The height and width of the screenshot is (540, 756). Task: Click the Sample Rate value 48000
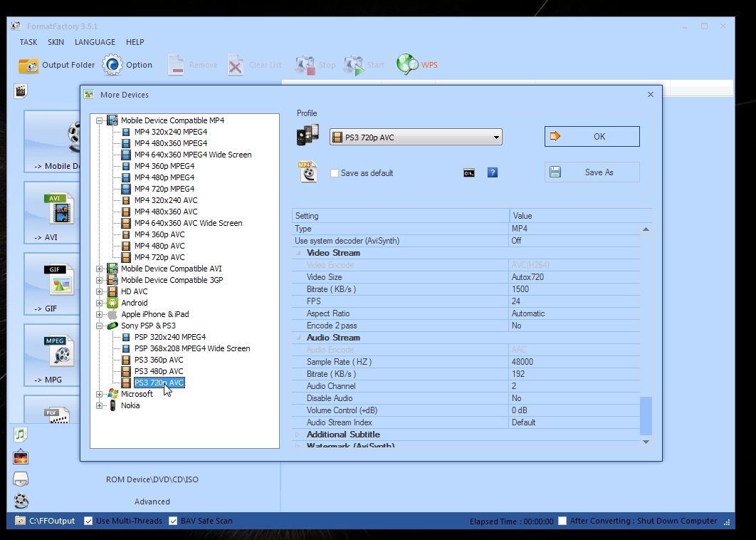pos(523,362)
